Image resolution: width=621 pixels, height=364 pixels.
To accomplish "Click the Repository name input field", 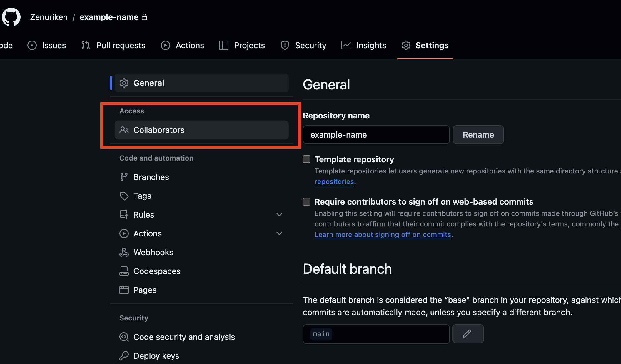I will (376, 135).
